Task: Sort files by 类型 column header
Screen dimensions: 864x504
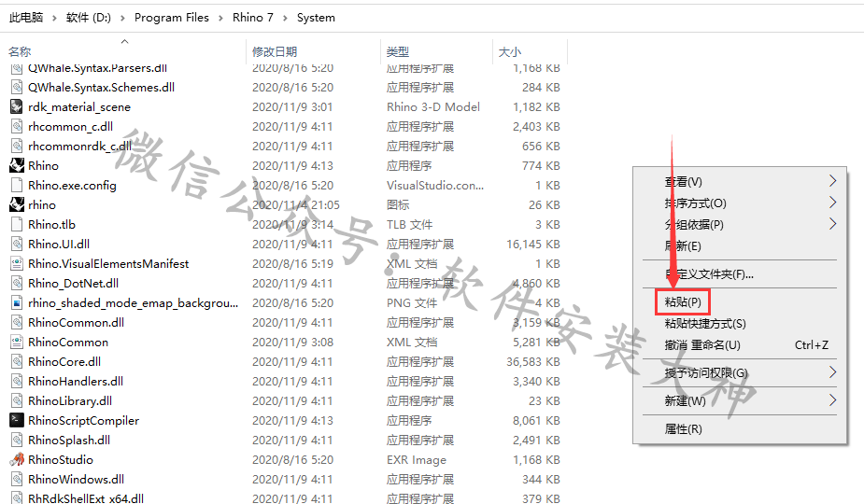Action: click(x=398, y=51)
